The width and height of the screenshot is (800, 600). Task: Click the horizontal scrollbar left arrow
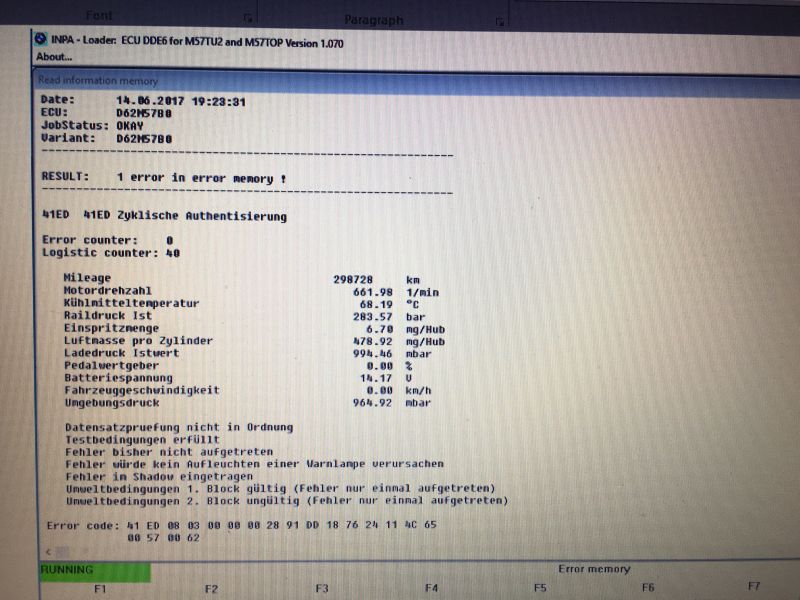coord(45,553)
